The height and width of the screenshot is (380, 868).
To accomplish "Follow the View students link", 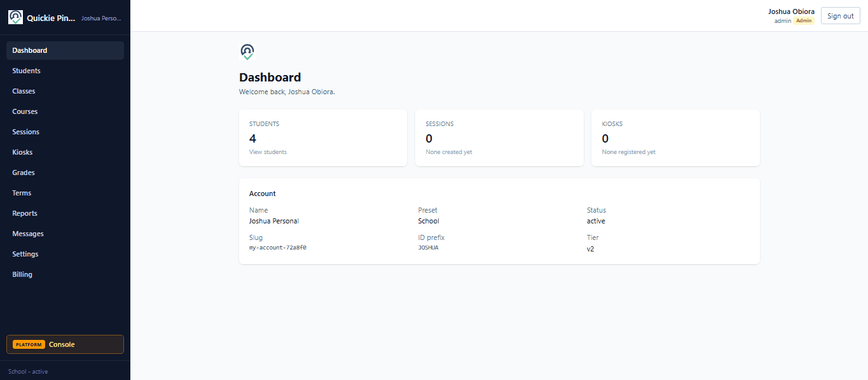I will click(x=268, y=152).
